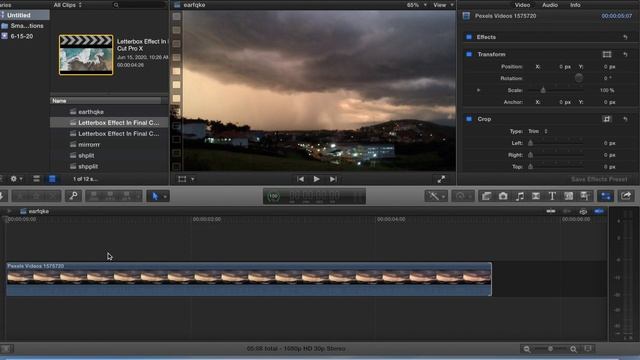The width and height of the screenshot is (640, 360).
Task: Select the Pexels Videos 1575720 timeline clip
Action: pyautogui.click(x=249, y=279)
